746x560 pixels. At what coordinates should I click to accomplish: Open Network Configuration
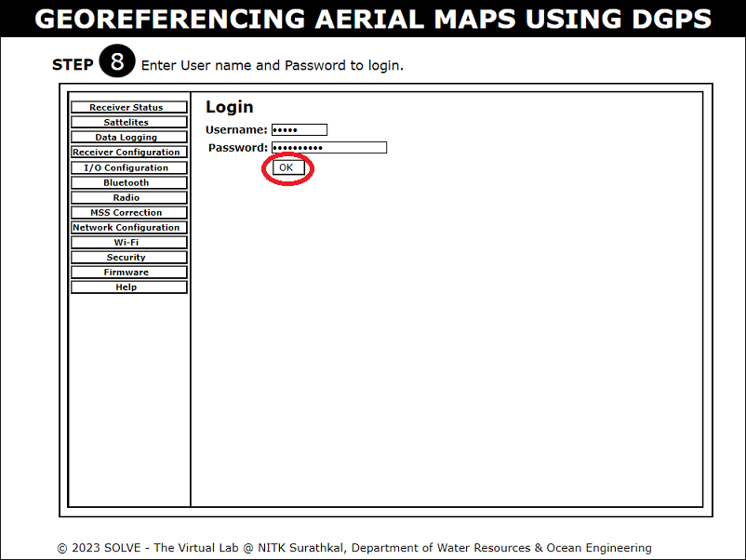click(x=128, y=228)
